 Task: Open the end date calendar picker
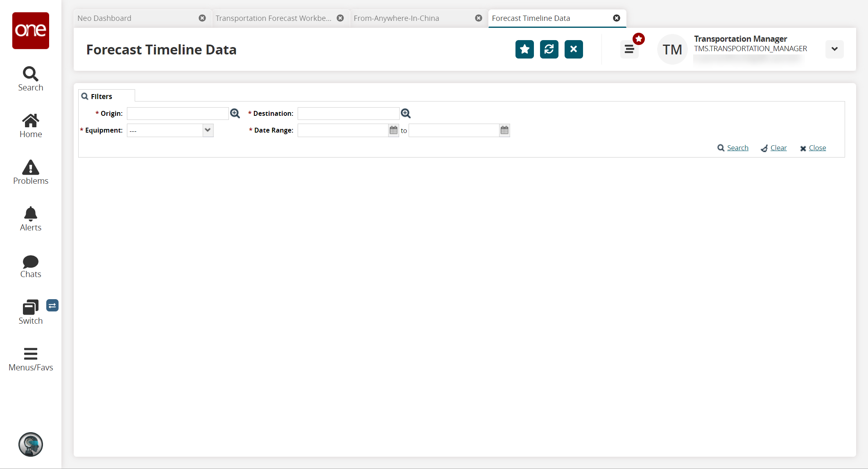click(x=504, y=130)
